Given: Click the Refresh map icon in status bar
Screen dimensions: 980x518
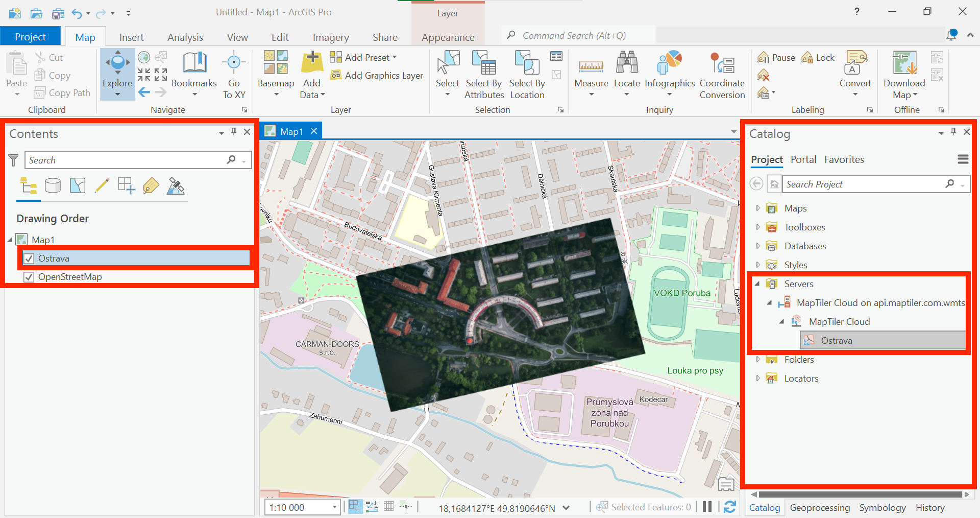Looking at the screenshot, I should pos(730,507).
